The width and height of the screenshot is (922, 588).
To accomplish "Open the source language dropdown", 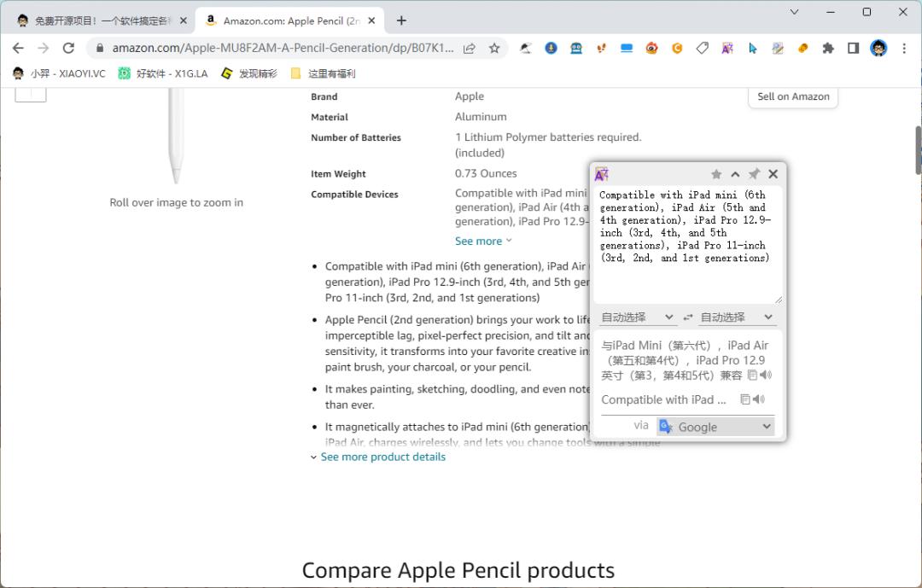I will 638,317.
